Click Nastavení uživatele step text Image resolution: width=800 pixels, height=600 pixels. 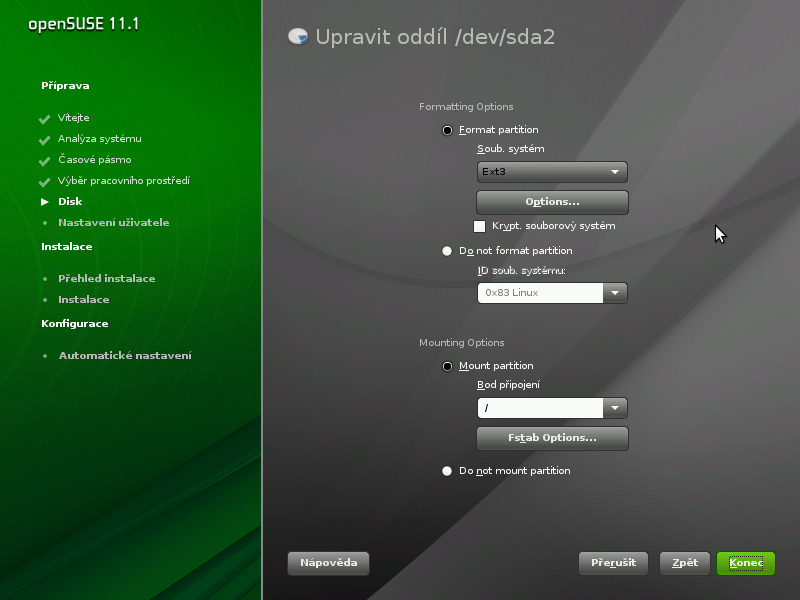coord(114,222)
